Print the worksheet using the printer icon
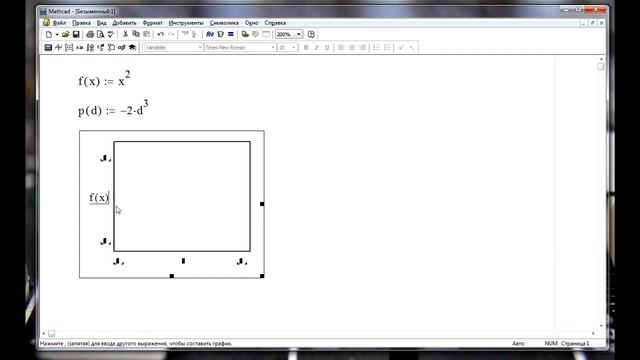 pos(90,34)
